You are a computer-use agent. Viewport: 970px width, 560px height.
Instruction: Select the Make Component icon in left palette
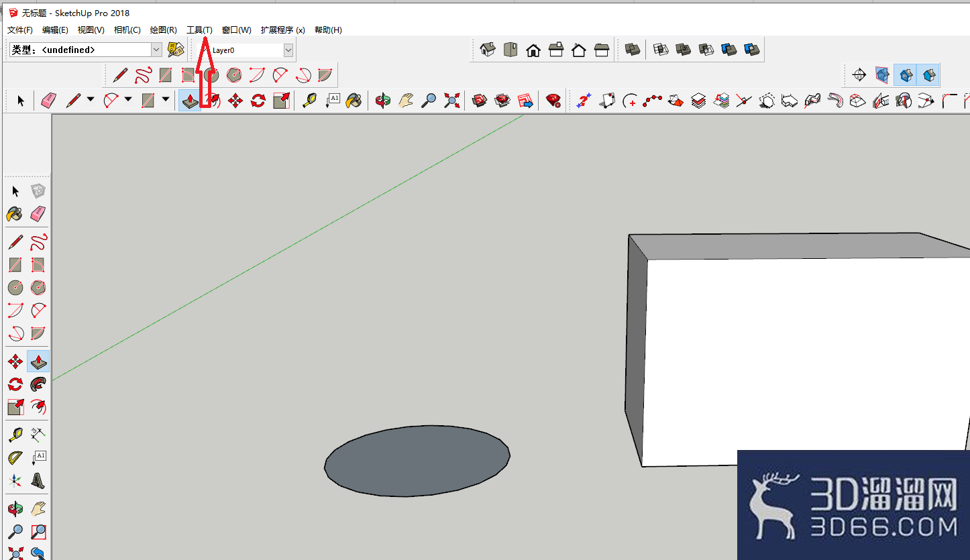(x=38, y=192)
